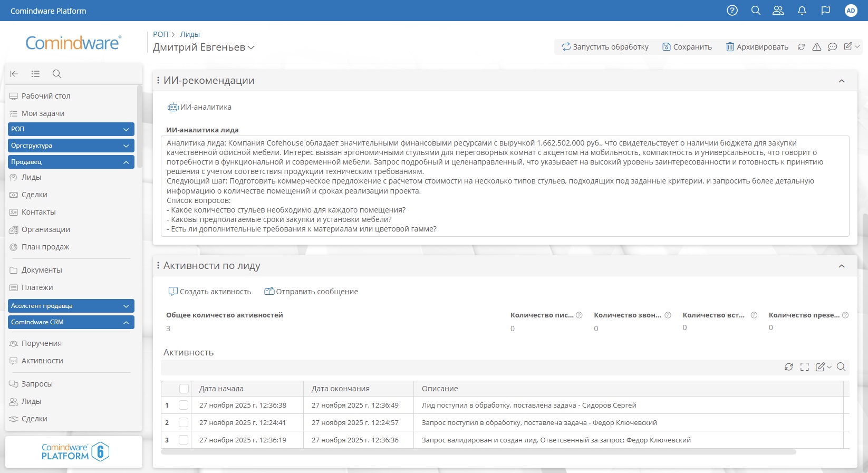868x473 pixels.
Task: Check row 1 checkbox in Активность table
Action: click(x=184, y=406)
